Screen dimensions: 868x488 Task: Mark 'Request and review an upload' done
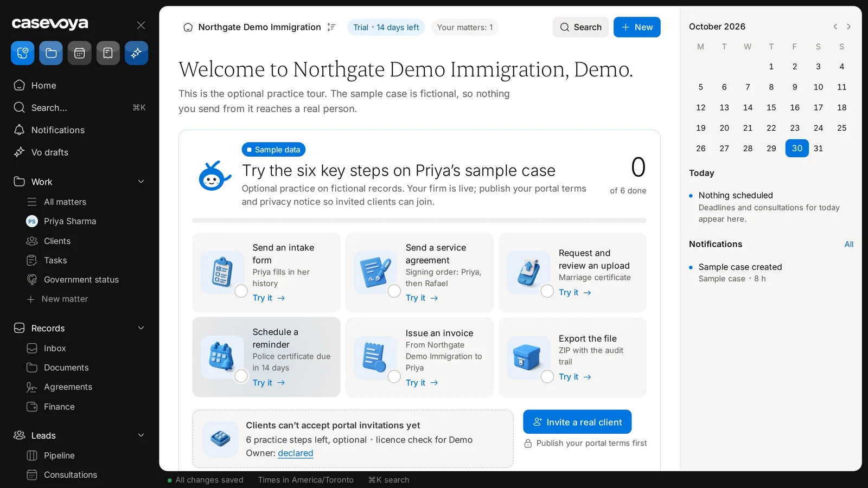pyautogui.click(x=548, y=291)
